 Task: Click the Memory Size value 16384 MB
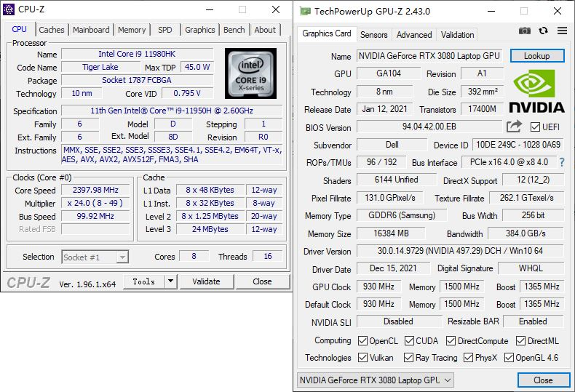pos(391,233)
